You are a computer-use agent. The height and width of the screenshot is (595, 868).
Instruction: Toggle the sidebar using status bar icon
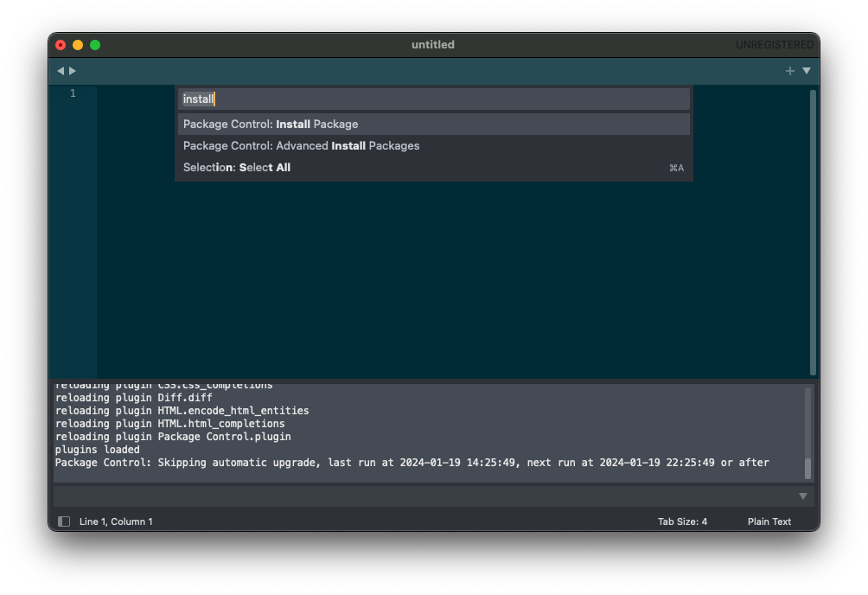tap(64, 521)
